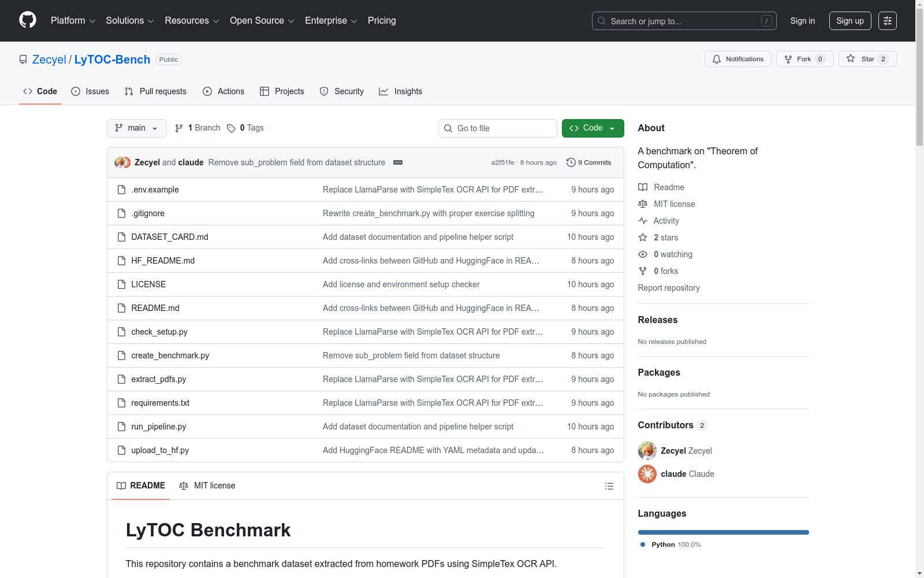924x578 pixels.
Task: Open Zecyel owner link in title
Action: (x=49, y=60)
